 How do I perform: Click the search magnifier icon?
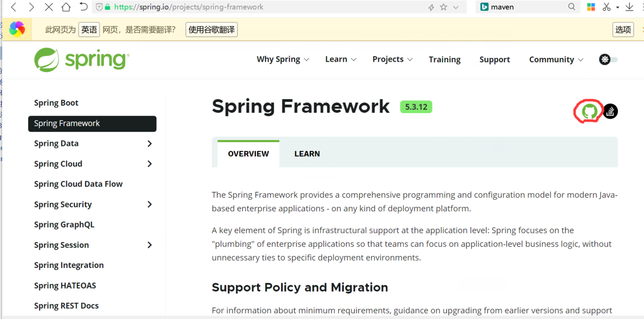pyautogui.click(x=572, y=7)
